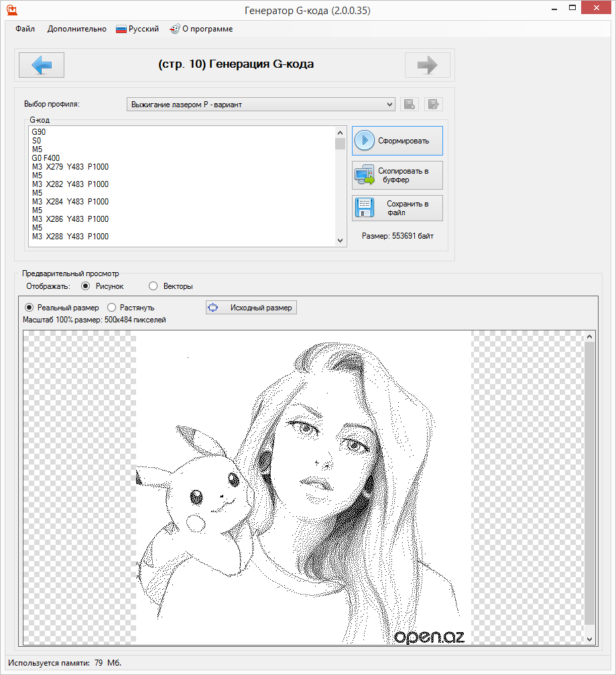Click the Сформировать button to generate G-code
616x675 pixels.
click(397, 141)
